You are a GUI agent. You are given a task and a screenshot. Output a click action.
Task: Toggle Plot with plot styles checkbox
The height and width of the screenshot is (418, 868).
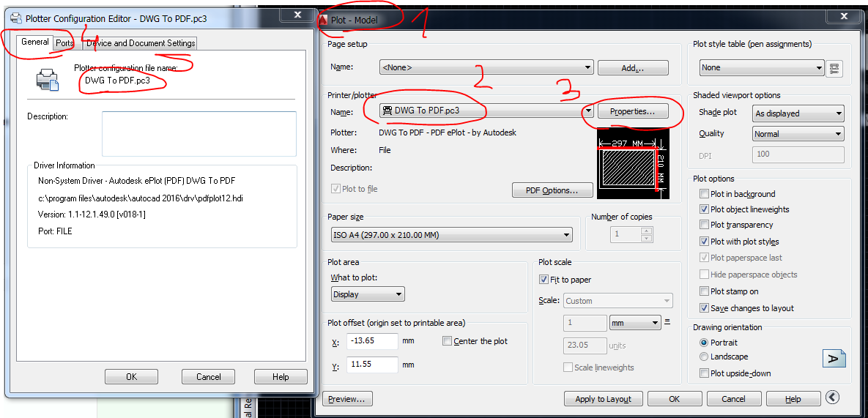point(704,242)
